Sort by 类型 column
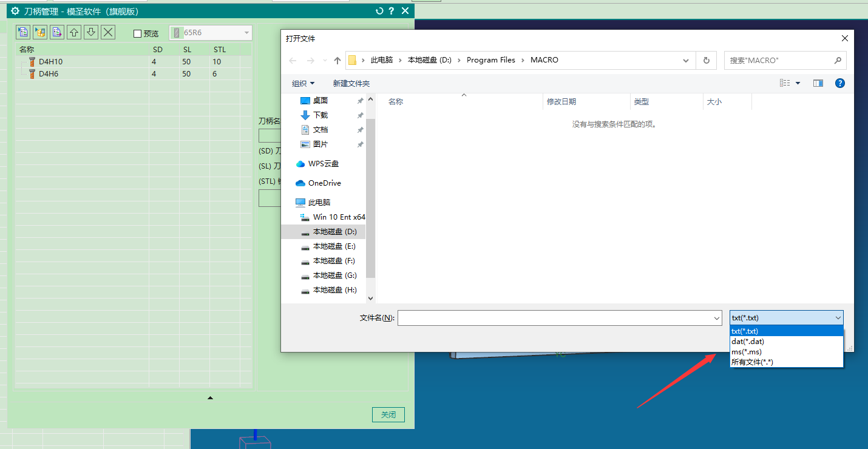 tap(642, 102)
